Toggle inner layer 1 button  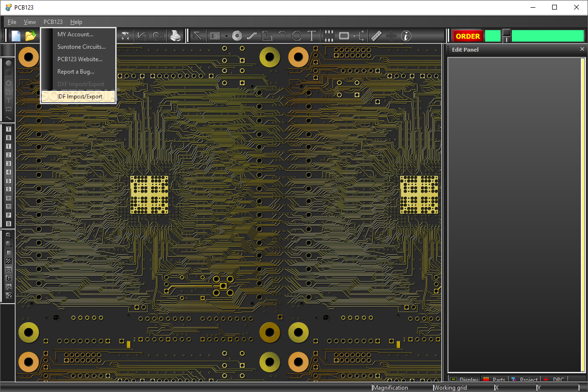tap(9, 146)
